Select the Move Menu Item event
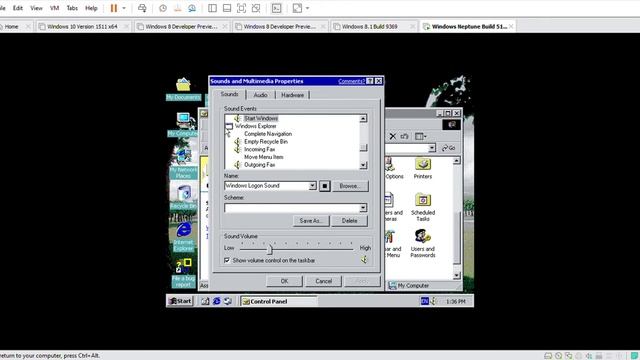The image size is (640, 360). click(263, 157)
